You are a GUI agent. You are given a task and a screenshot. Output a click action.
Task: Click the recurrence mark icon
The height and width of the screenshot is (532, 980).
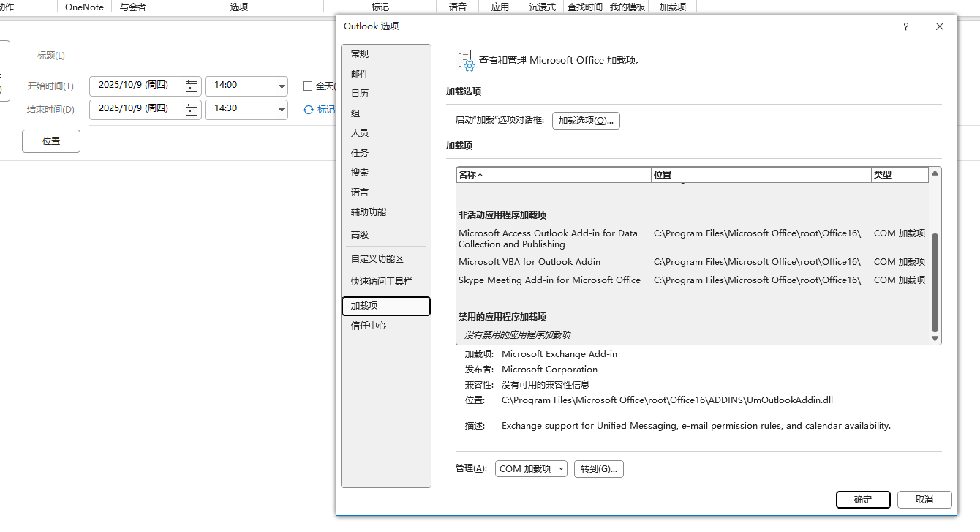(x=309, y=110)
